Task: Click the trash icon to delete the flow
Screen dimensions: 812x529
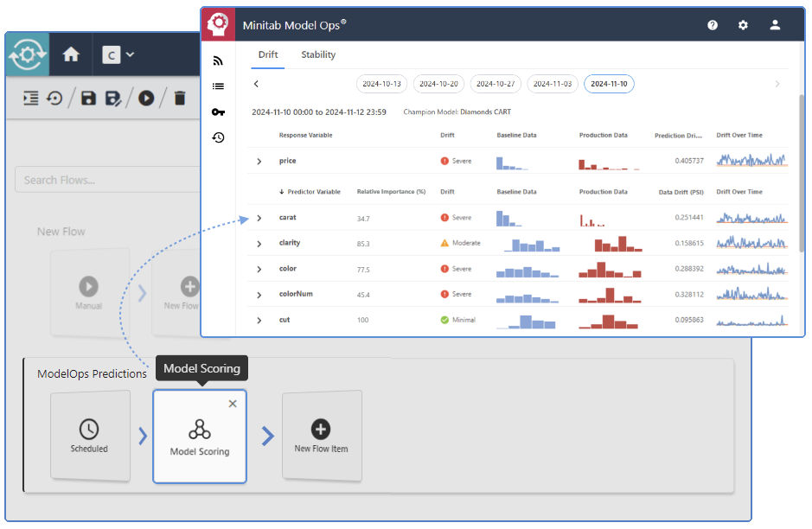Action: [x=179, y=98]
